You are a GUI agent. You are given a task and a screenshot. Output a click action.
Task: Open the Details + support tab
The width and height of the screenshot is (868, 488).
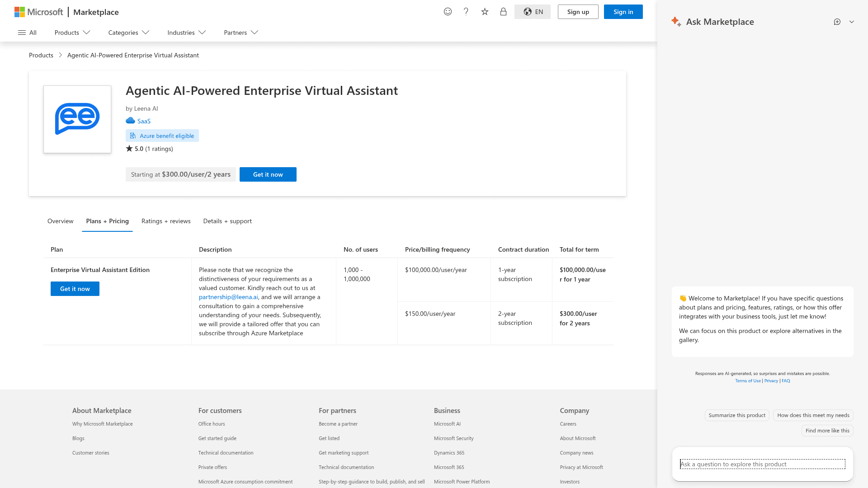click(227, 221)
